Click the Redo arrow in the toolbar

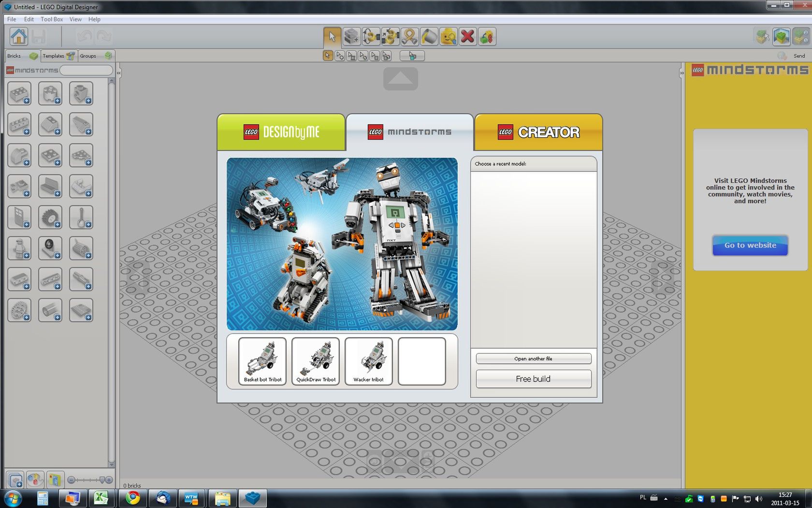click(104, 36)
